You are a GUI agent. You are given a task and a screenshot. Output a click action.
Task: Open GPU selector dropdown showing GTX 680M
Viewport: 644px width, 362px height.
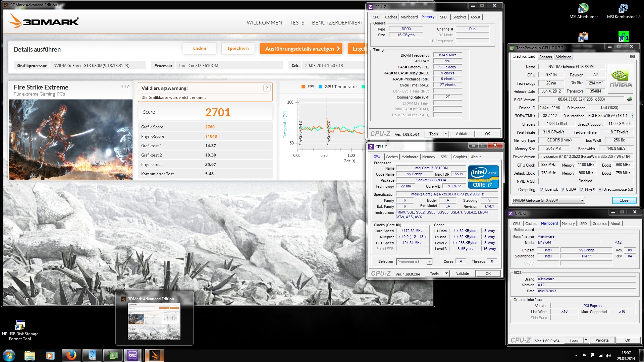click(548, 200)
